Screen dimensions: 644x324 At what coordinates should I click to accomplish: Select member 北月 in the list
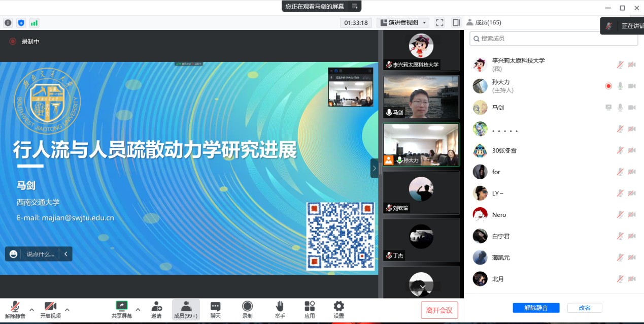554,279
